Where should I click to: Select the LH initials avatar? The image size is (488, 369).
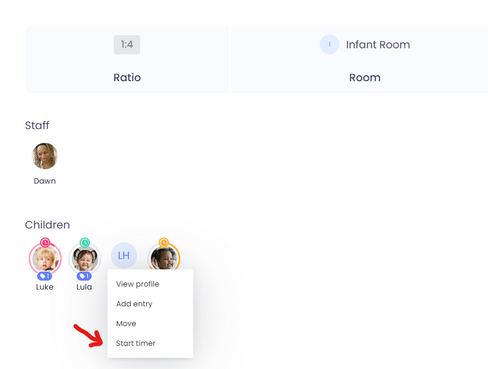[124, 255]
